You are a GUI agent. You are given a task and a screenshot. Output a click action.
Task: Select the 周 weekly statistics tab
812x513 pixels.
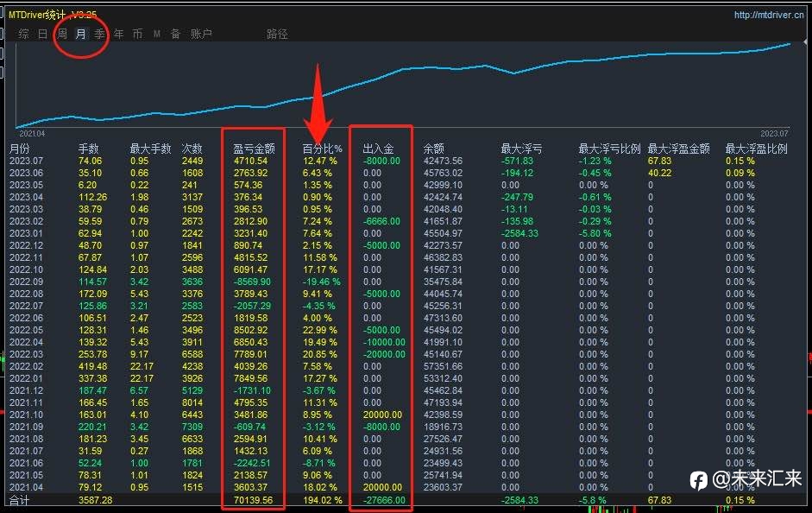(x=61, y=35)
